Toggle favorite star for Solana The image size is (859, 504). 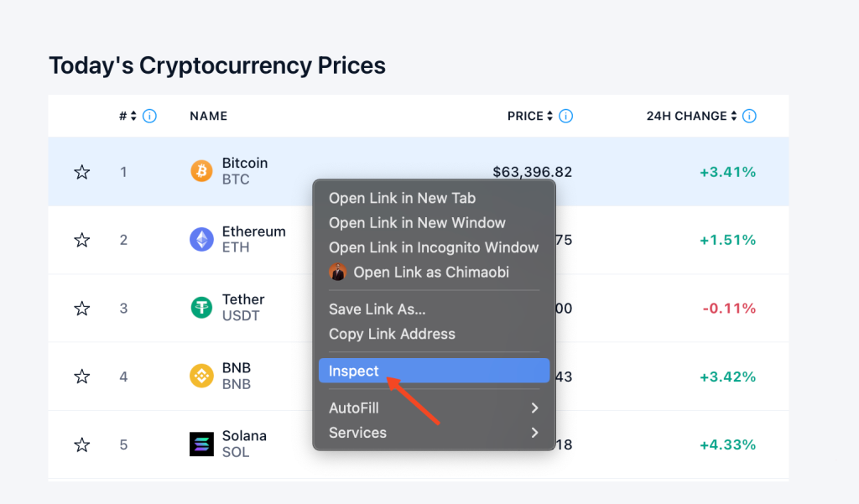[x=82, y=444]
